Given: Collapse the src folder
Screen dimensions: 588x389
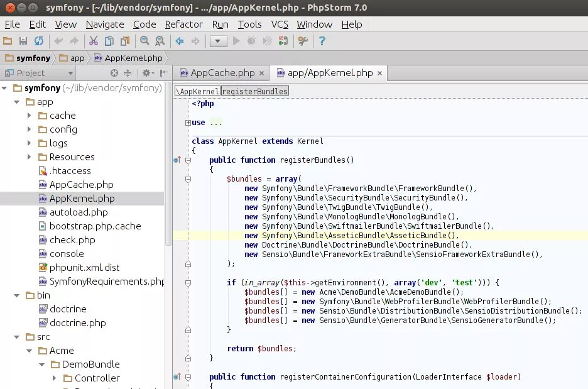Looking at the screenshot, I should (17, 337).
